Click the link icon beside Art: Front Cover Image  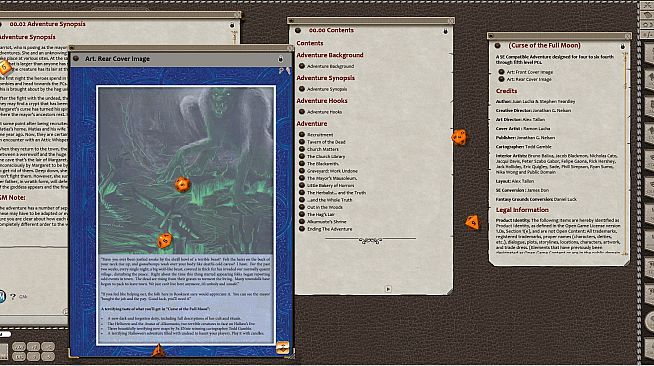click(x=501, y=72)
